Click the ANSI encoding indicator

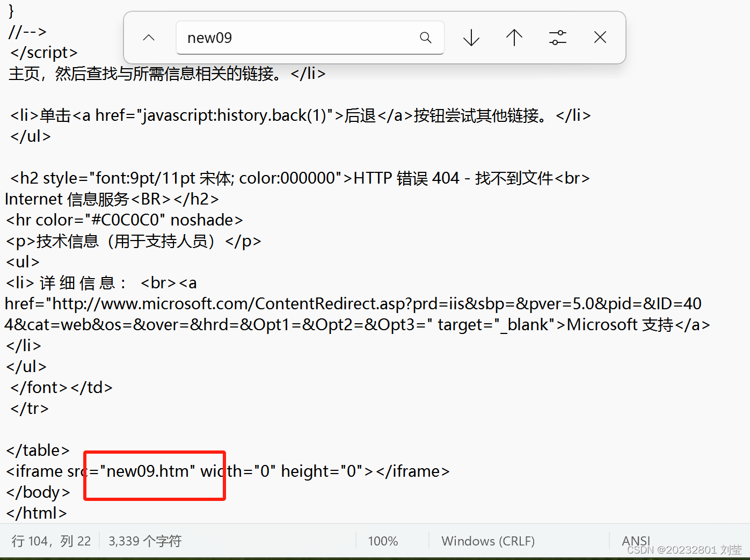click(636, 540)
